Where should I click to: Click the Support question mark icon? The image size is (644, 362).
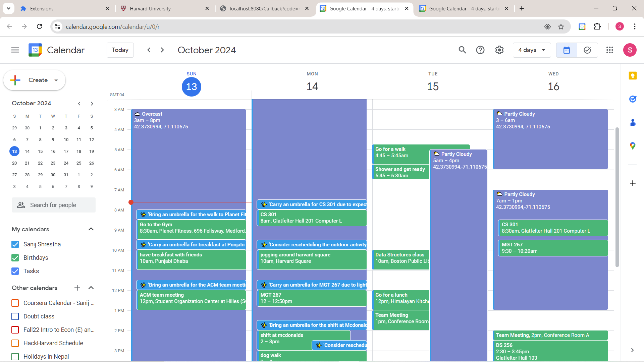pyautogui.click(x=480, y=50)
